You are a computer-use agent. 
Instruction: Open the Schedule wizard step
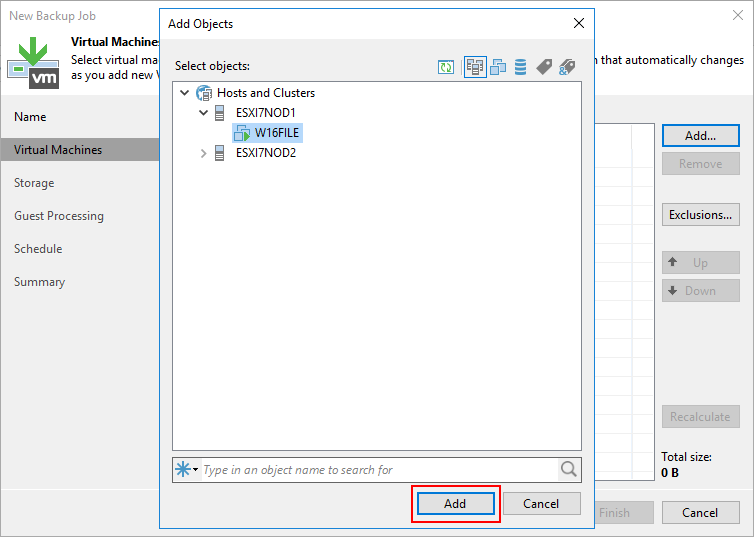(38, 249)
